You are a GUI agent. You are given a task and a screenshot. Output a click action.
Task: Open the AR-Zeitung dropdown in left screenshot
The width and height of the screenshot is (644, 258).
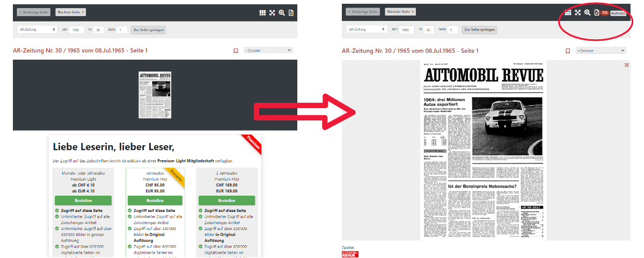[37, 30]
